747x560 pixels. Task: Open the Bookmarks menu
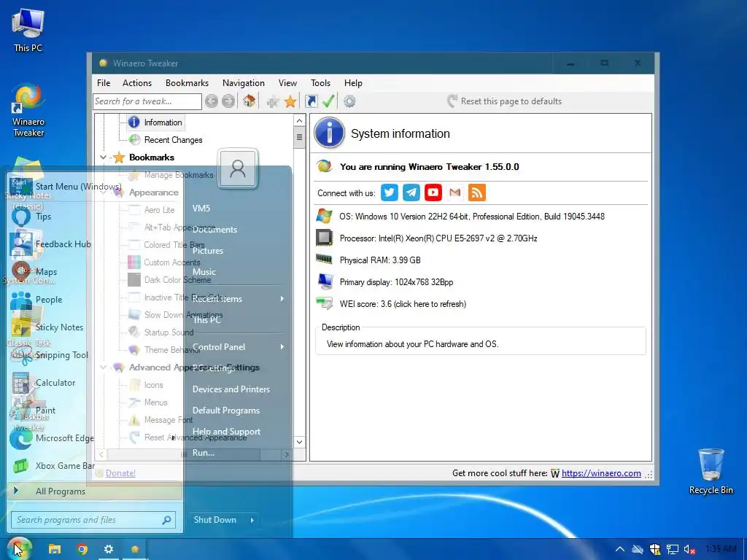pyautogui.click(x=187, y=83)
